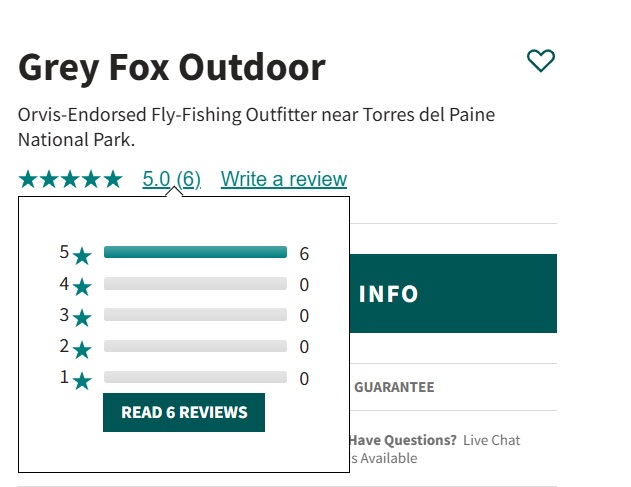Add Grey Fox Outdoor to wishlist heart
The width and height of the screenshot is (631, 487).
[x=540, y=61]
